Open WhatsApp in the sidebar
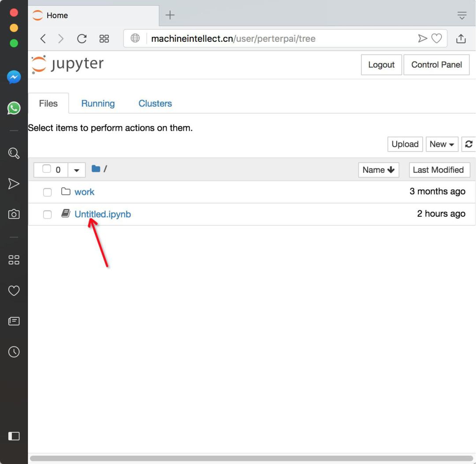This screenshot has height=464, width=476. (14, 108)
